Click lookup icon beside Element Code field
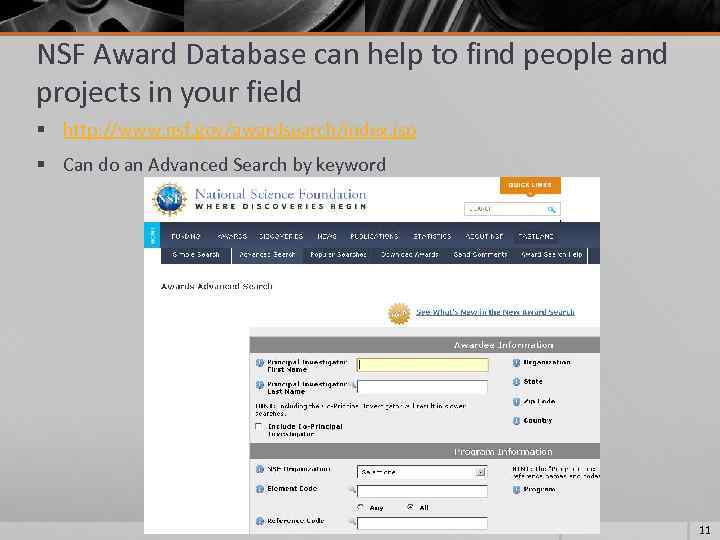The image size is (720, 540). coord(353,491)
